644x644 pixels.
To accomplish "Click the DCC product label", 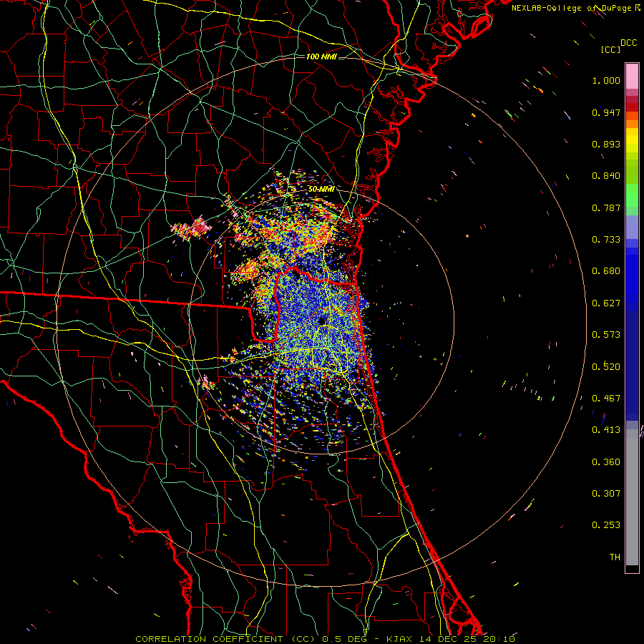I will (x=628, y=43).
